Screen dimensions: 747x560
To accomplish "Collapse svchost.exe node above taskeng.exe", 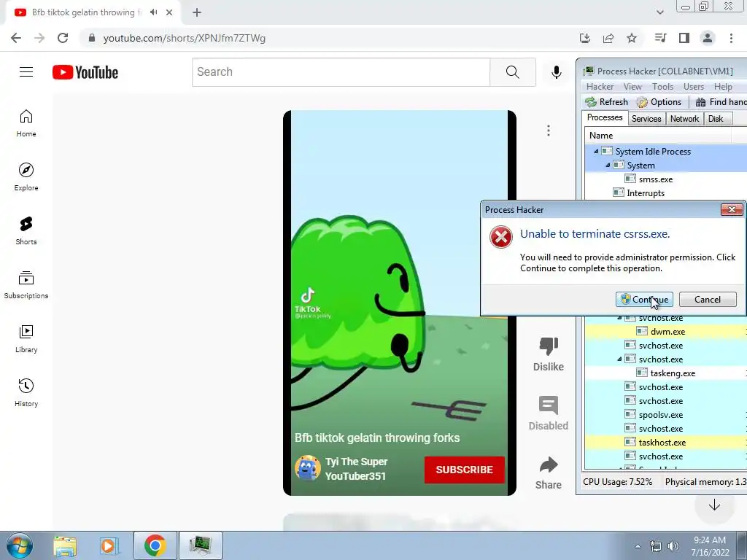I will [619, 359].
